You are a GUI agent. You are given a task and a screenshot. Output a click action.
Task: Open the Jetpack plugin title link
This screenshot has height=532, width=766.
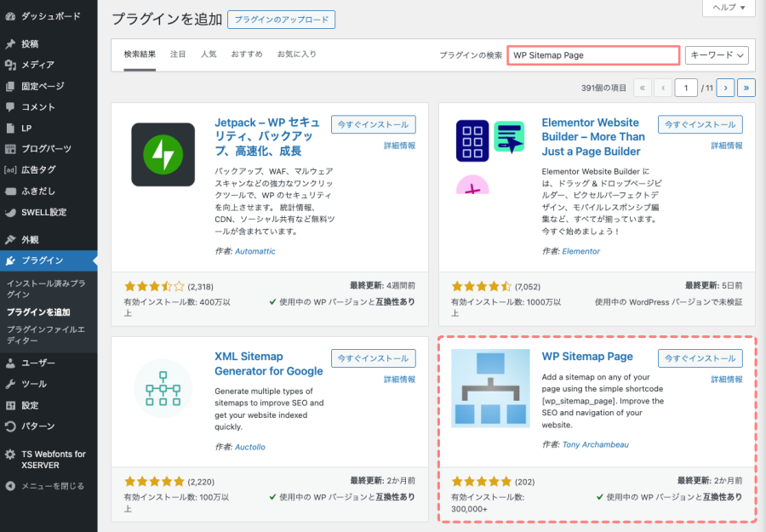pyautogui.click(x=267, y=137)
